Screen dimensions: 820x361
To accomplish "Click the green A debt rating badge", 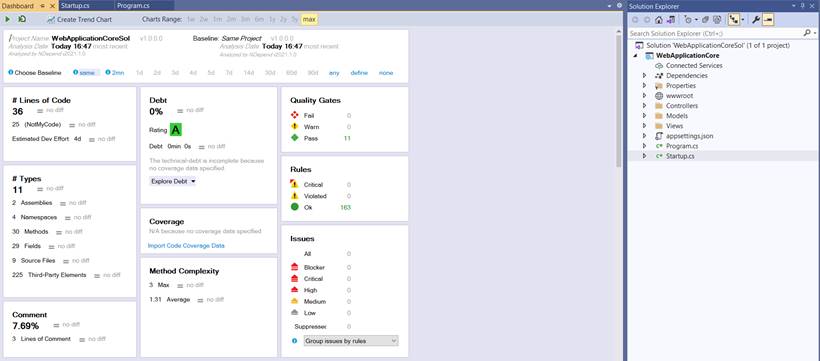I will (176, 130).
